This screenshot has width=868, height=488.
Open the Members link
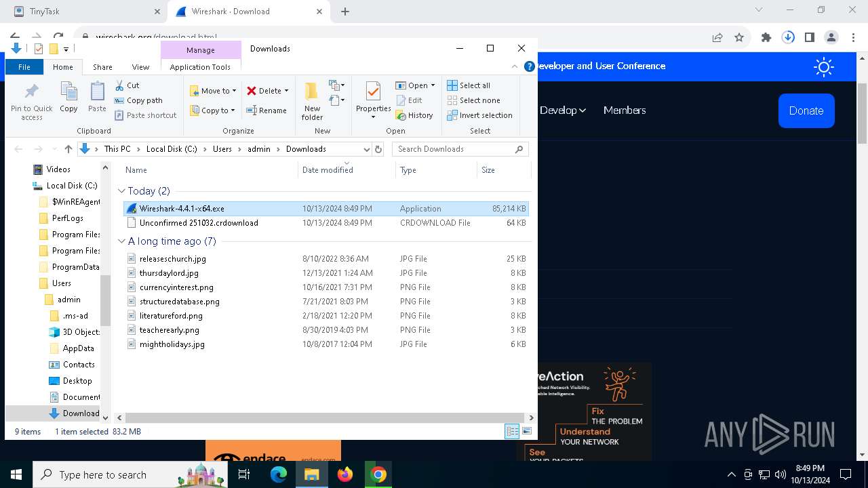tap(625, 110)
